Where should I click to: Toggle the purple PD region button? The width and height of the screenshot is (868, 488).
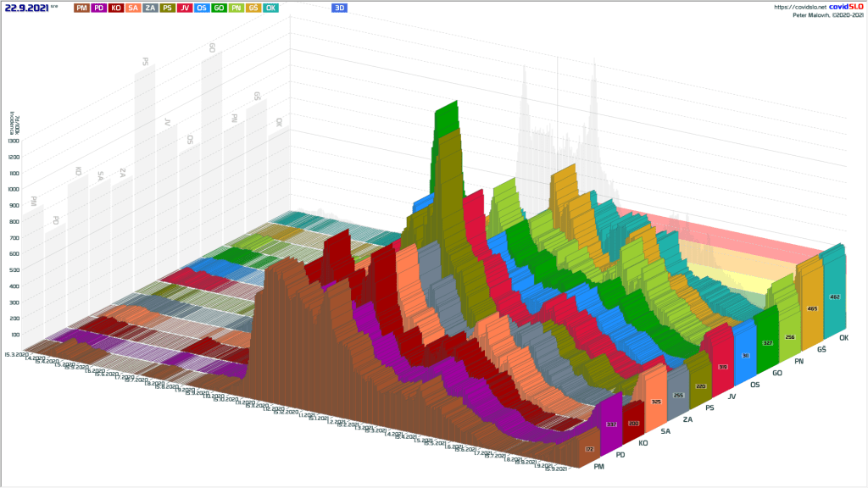99,8
